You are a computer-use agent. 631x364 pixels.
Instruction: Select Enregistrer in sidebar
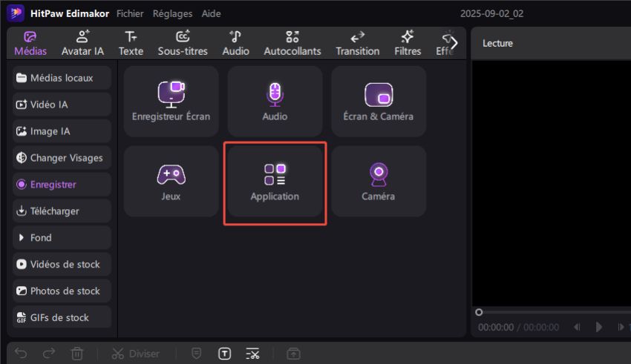62,185
